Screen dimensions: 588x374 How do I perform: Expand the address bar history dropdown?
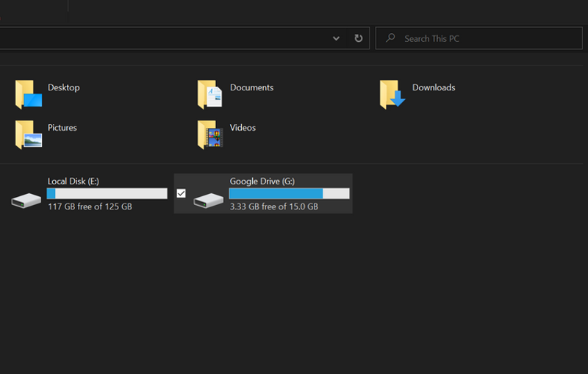point(336,38)
